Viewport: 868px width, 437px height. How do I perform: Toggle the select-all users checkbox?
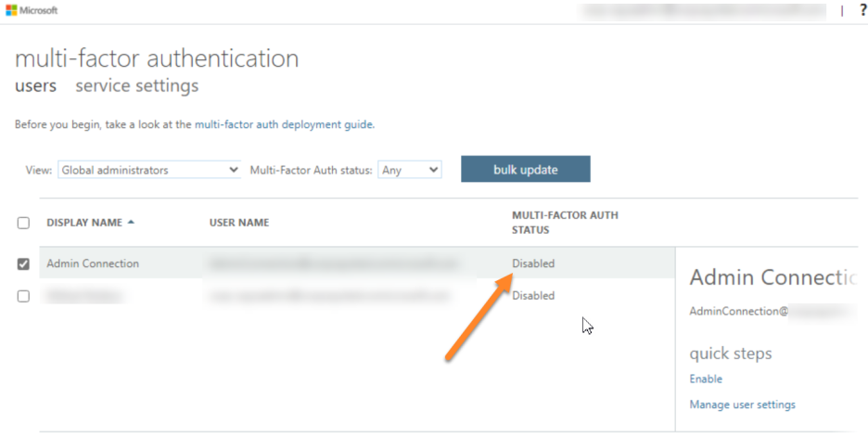23,223
